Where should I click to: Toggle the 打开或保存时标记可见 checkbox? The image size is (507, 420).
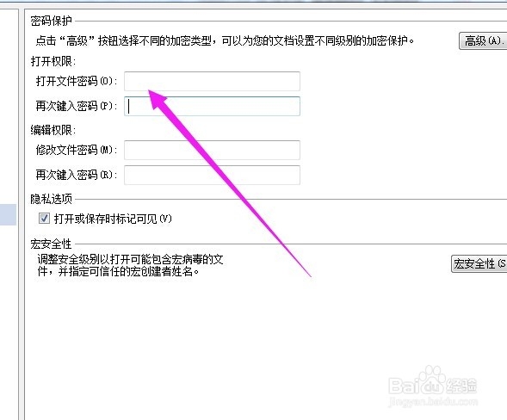(x=44, y=219)
